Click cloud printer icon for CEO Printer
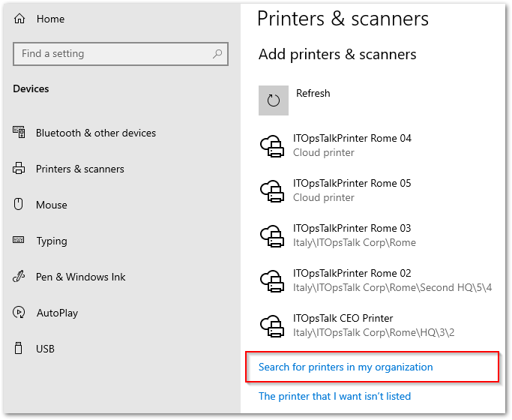The width and height of the screenshot is (512, 420). pos(272,326)
